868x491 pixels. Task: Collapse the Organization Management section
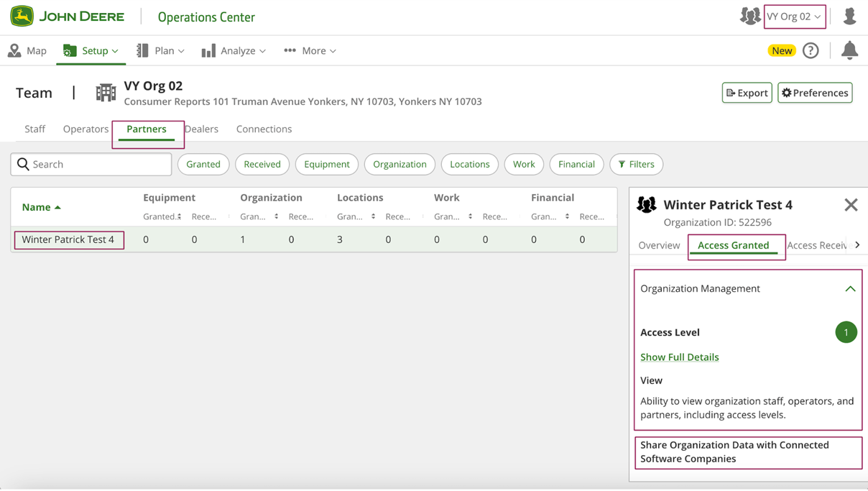(x=850, y=288)
